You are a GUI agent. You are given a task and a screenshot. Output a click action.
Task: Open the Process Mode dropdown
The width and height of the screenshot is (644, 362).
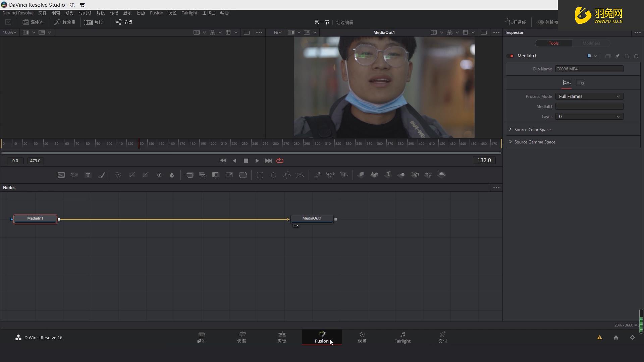(x=589, y=97)
